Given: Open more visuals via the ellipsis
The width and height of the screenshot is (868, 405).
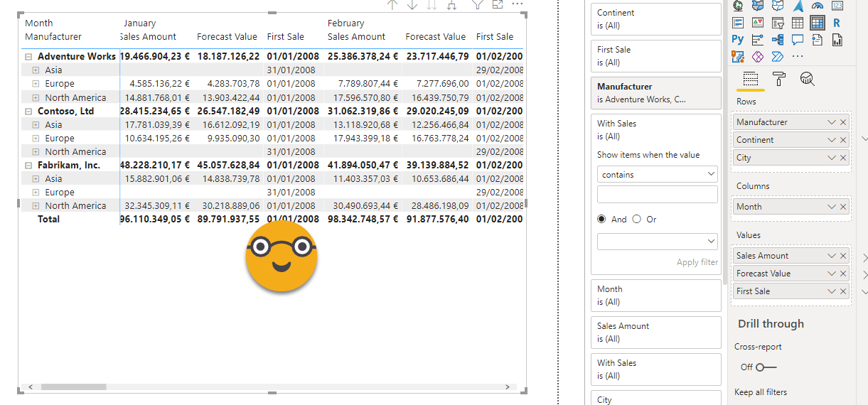Looking at the screenshot, I should 798,56.
